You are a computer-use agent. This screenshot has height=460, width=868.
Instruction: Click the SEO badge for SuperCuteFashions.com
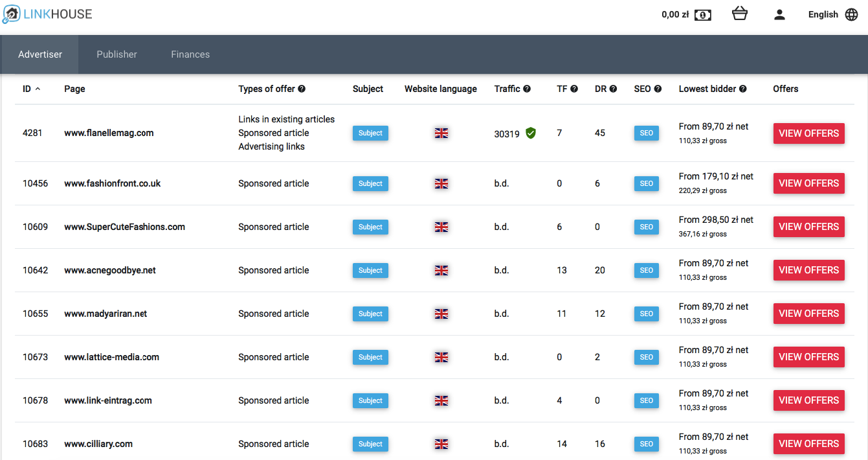(647, 227)
